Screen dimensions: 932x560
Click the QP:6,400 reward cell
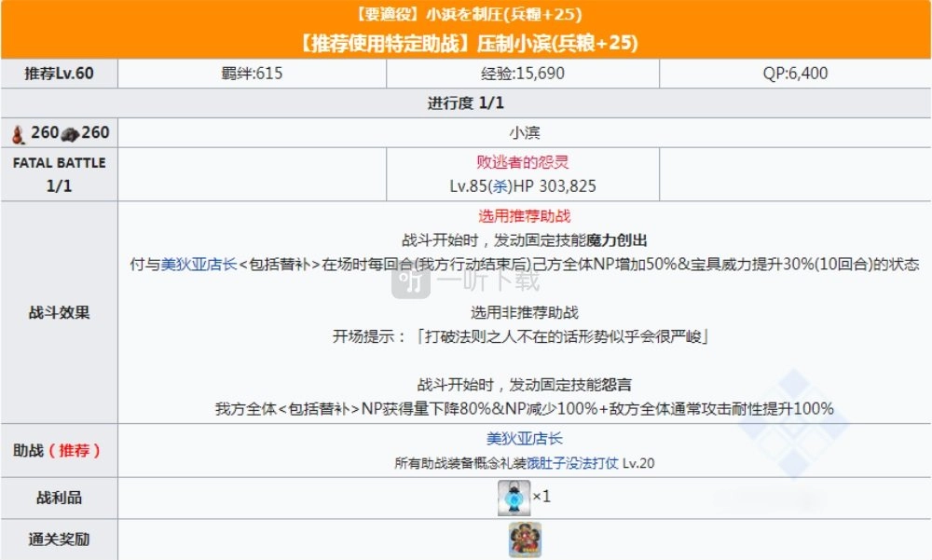click(x=794, y=74)
